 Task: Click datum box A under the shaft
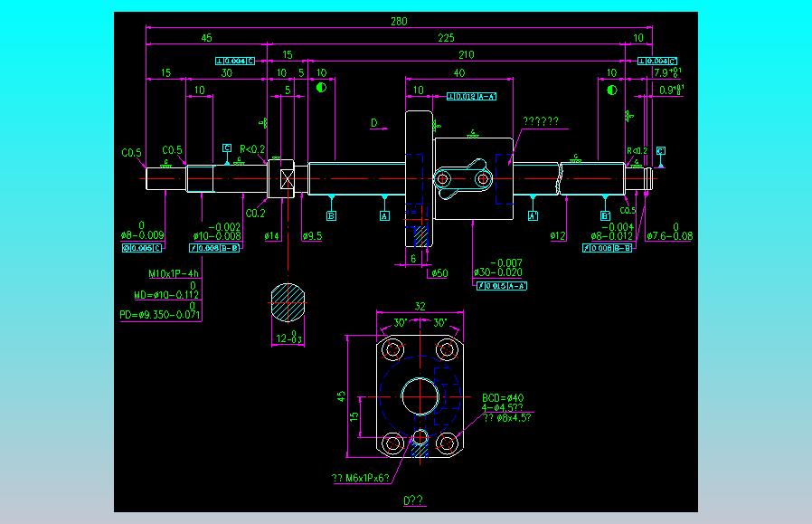[384, 215]
